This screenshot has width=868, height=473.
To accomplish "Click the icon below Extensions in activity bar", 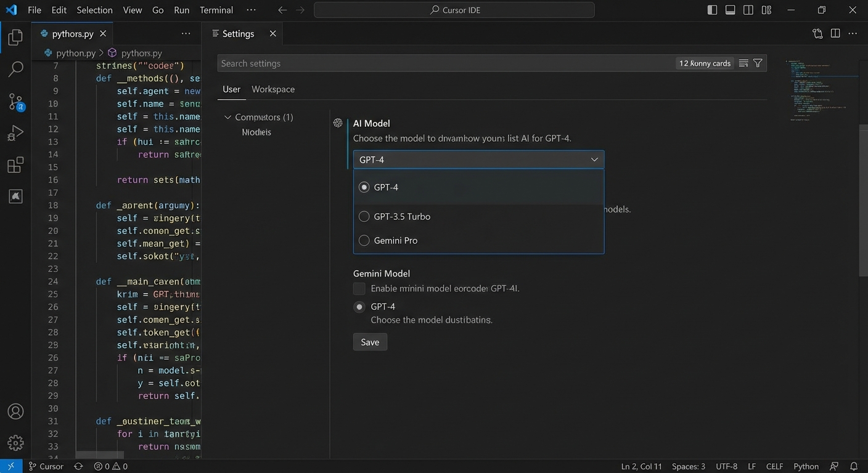I will [x=15, y=196].
